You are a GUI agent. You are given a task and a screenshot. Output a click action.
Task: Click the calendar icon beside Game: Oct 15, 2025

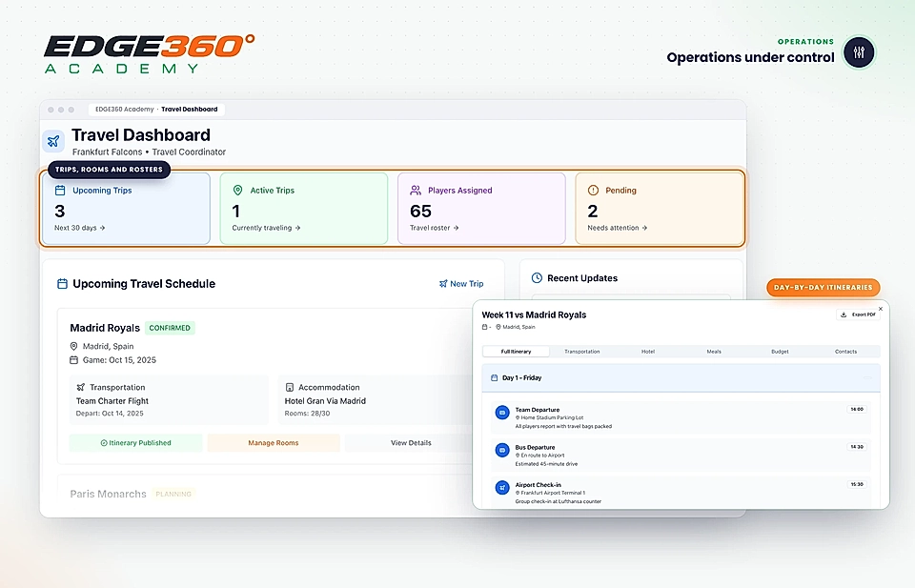[x=74, y=360]
